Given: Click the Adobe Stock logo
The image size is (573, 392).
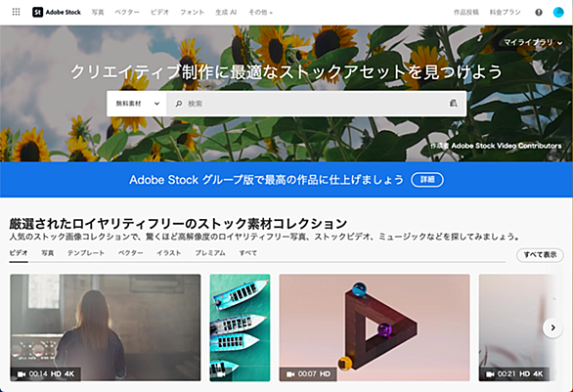Looking at the screenshot, I should click(x=57, y=12).
